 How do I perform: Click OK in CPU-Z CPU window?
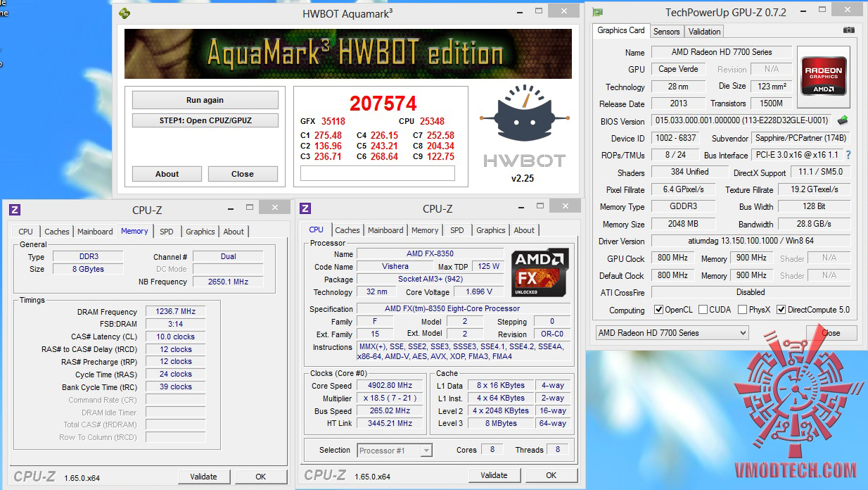(x=551, y=475)
